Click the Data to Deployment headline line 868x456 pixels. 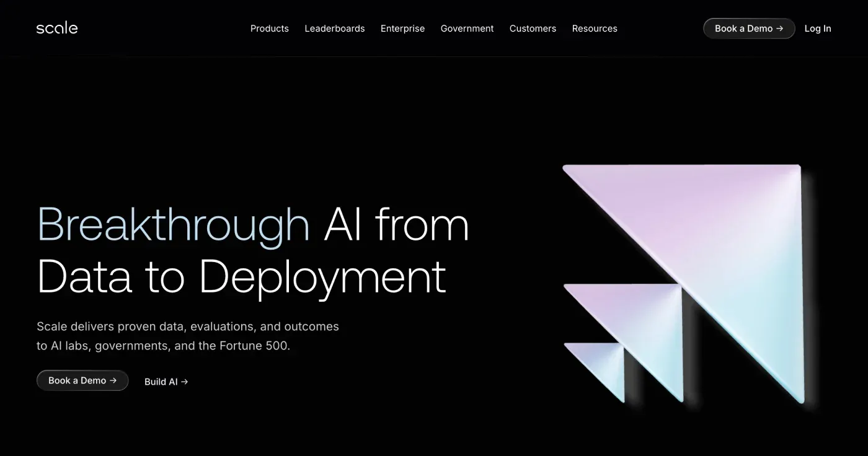tap(241, 276)
